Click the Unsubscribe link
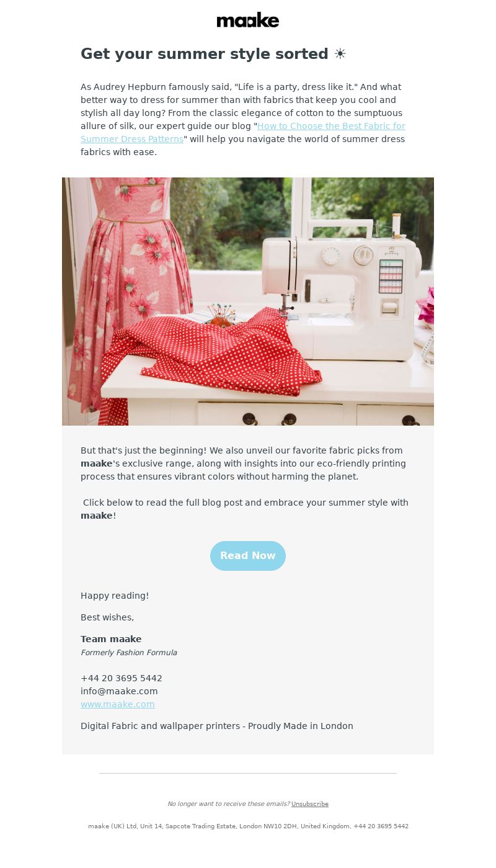 [x=310, y=804]
